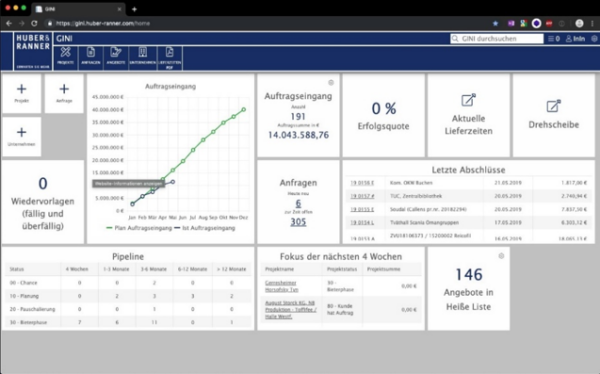600x374 pixels.
Task: Add a new Projekt via plus tile
Action: [x=22, y=93]
